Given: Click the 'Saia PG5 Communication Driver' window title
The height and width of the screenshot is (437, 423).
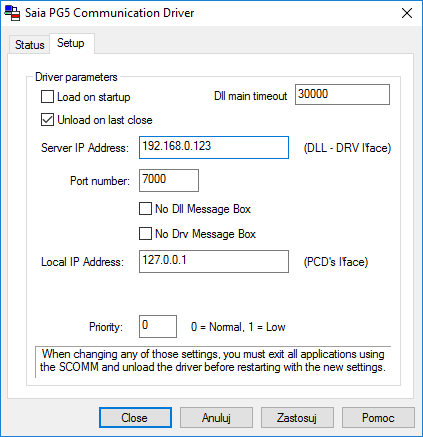Looking at the screenshot, I should click(109, 13).
